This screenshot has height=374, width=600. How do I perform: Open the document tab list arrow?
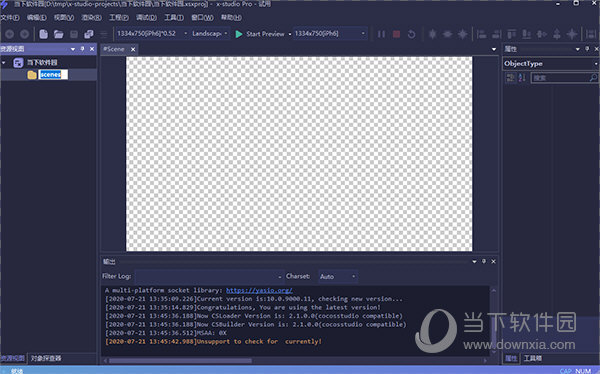tap(494, 49)
